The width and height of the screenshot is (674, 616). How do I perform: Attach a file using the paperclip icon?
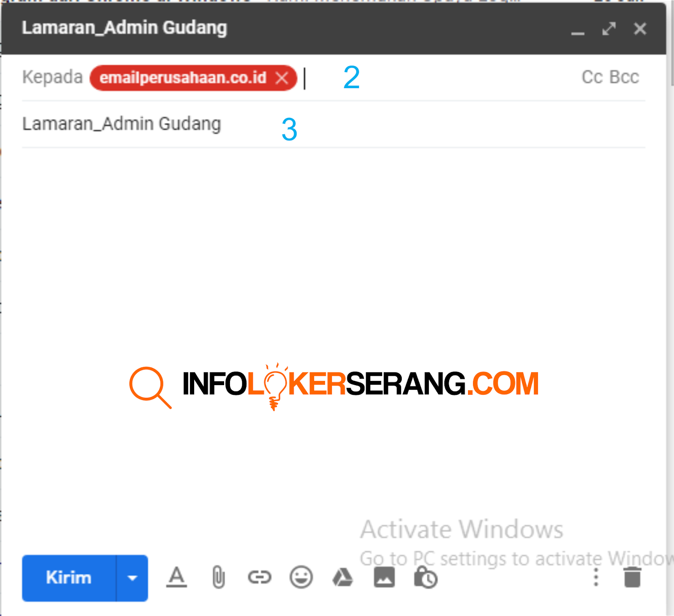[x=217, y=578]
